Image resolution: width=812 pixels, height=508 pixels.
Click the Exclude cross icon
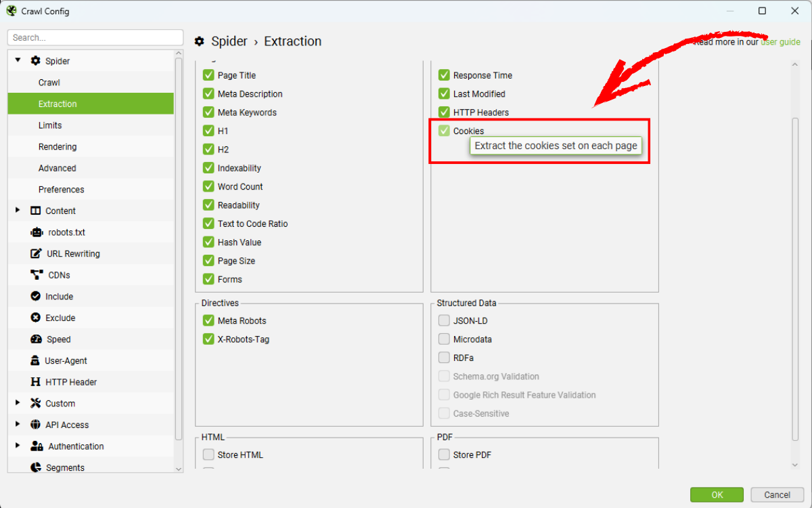36,318
